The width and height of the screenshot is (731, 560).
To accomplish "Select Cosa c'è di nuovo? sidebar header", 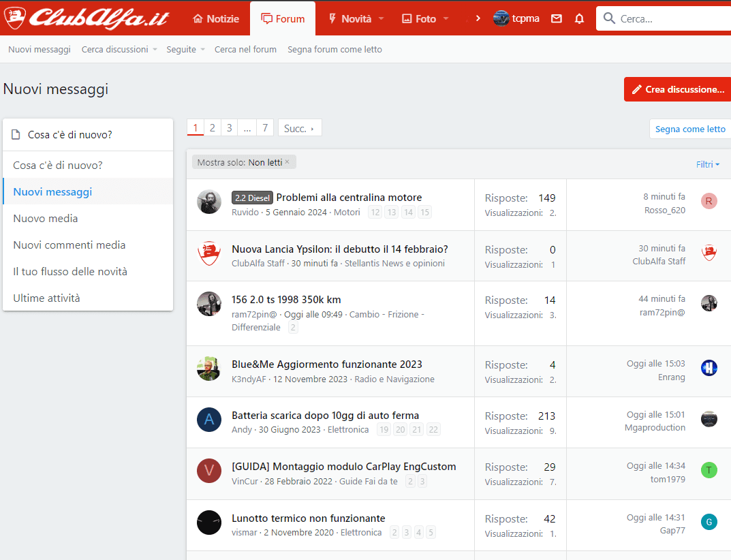I will [88, 135].
